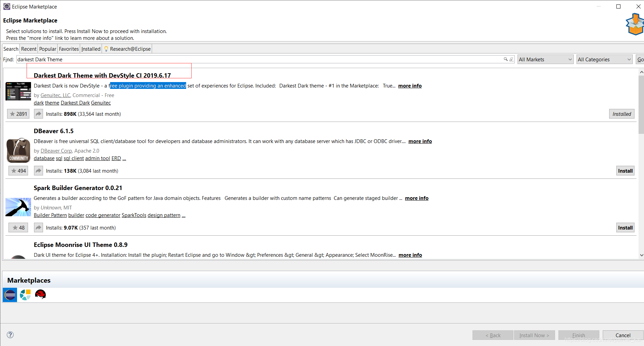Click the results list scrollbar thumb

pyautogui.click(x=641, y=104)
